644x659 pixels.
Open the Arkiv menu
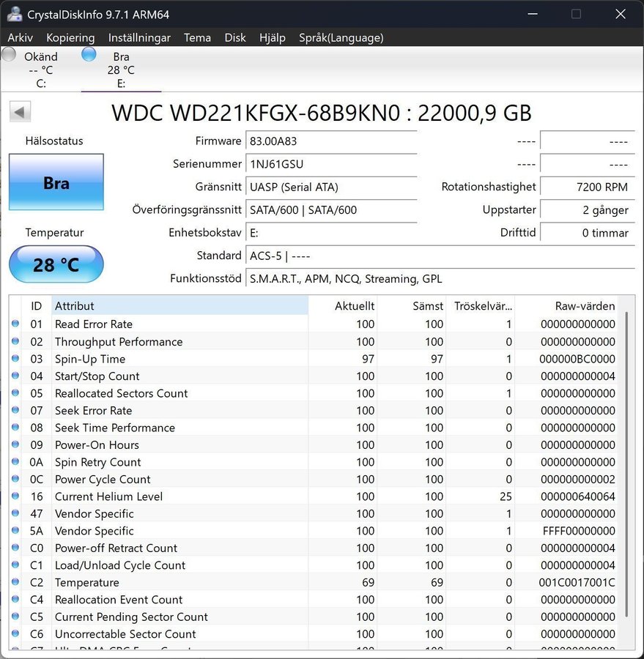point(20,37)
